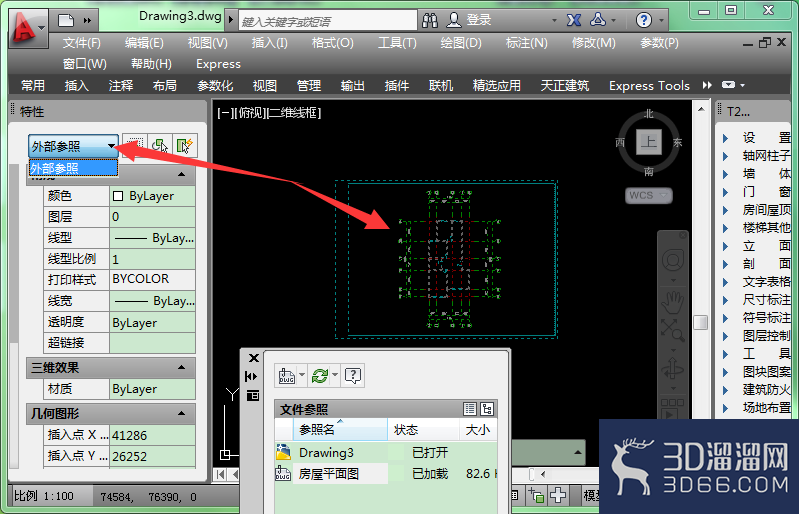Image resolution: width=799 pixels, height=514 pixels.
Task: Switch to the Express Tools ribbon tab
Action: coord(649,86)
